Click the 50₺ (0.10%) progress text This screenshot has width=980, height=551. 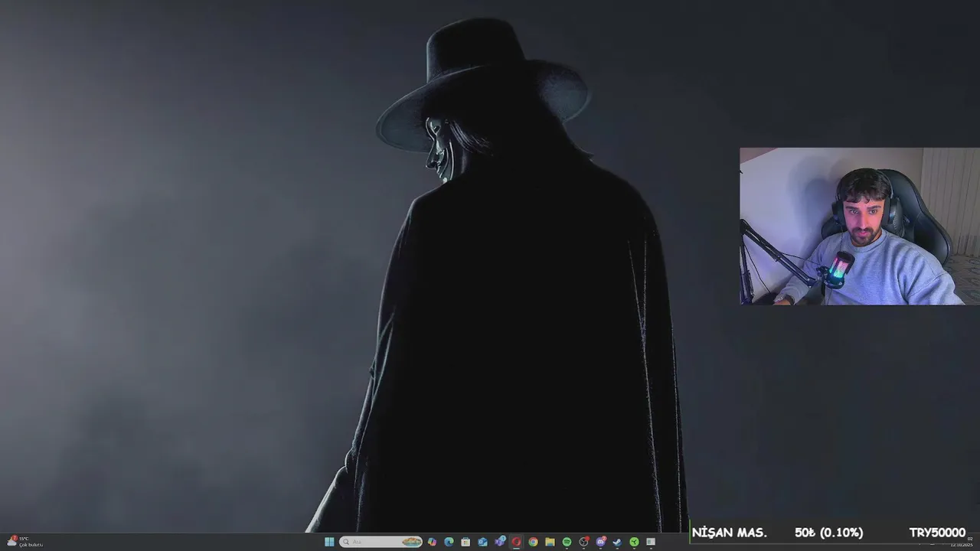point(828,533)
